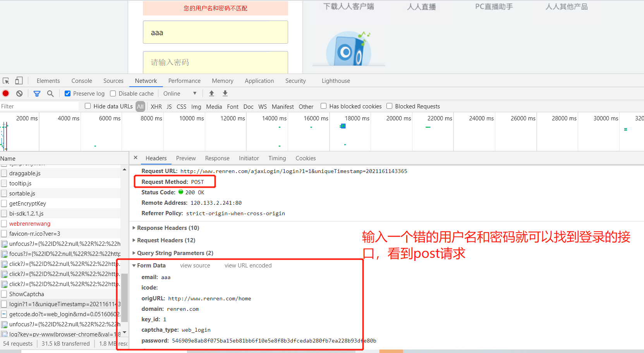The width and height of the screenshot is (644, 353).
Task: Filter requests by JS type
Action: (169, 106)
